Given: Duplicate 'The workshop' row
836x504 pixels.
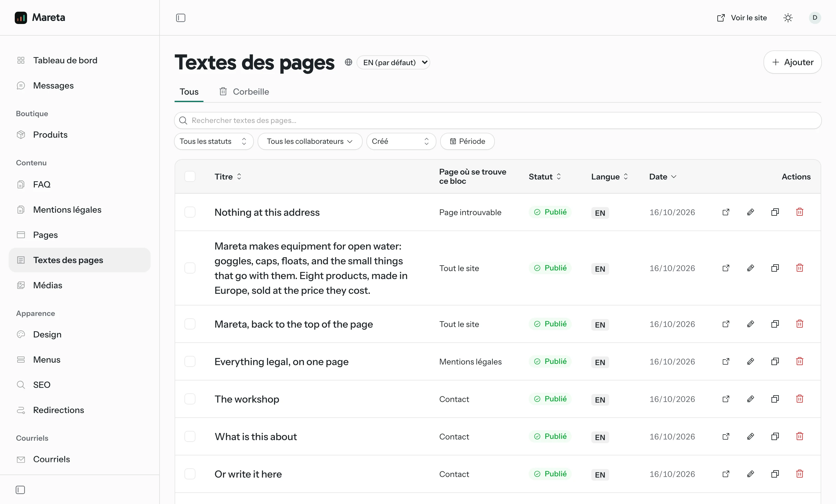Looking at the screenshot, I should pos(775,399).
